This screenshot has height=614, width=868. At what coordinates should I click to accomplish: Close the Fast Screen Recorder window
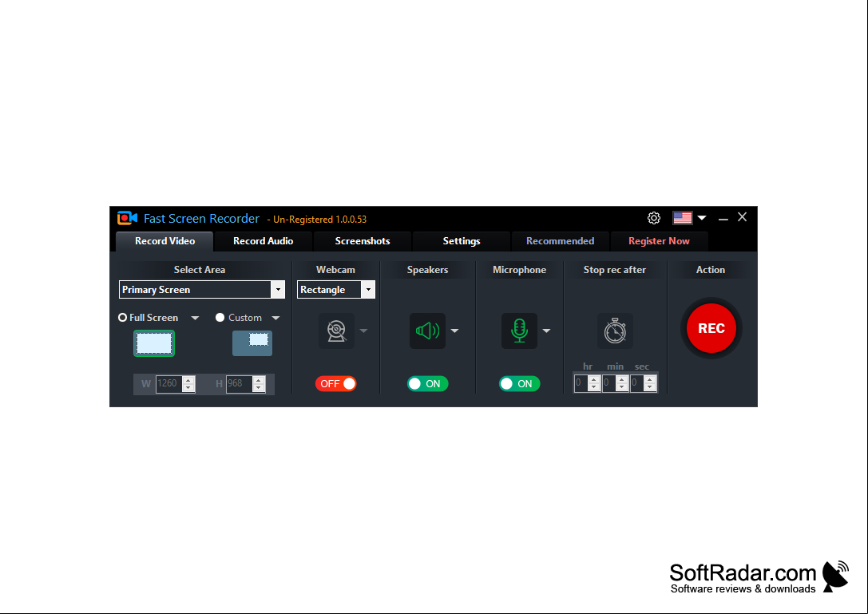pos(743,217)
